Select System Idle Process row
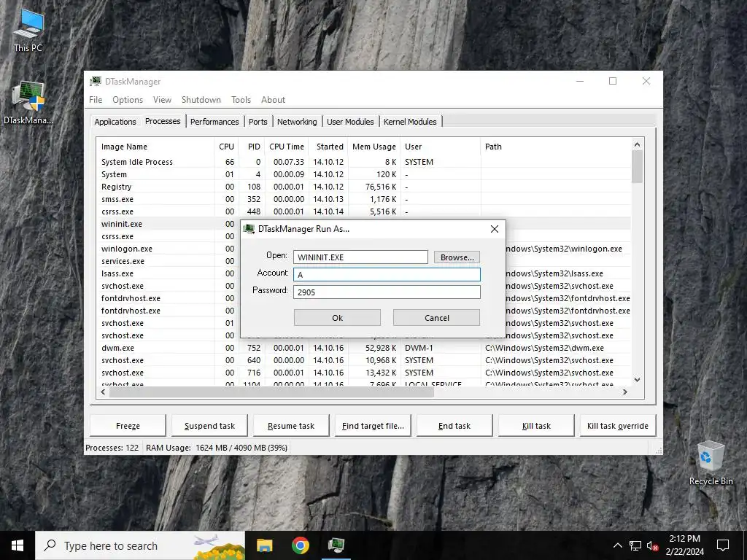Image resolution: width=747 pixels, height=560 pixels. [x=364, y=162]
